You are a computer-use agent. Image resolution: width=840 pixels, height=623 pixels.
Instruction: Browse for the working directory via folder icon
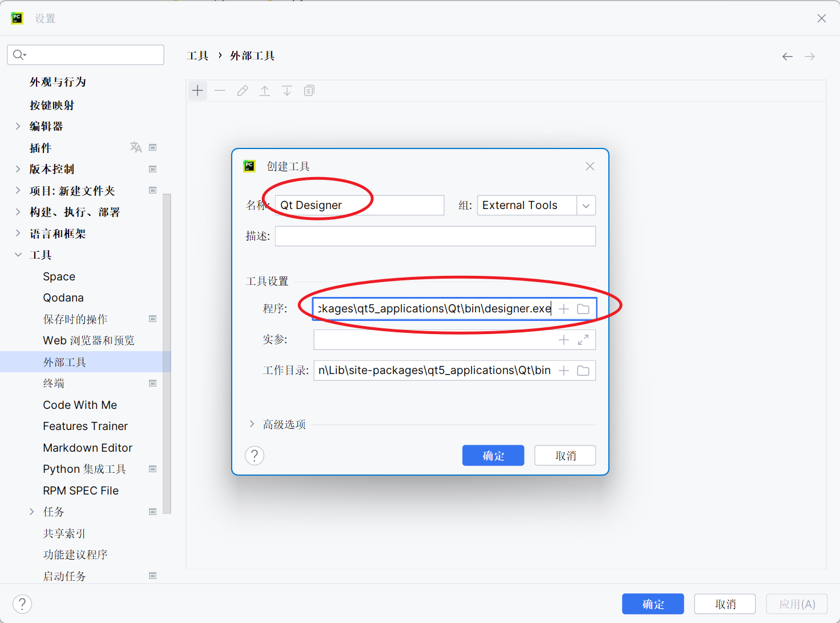click(x=583, y=370)
